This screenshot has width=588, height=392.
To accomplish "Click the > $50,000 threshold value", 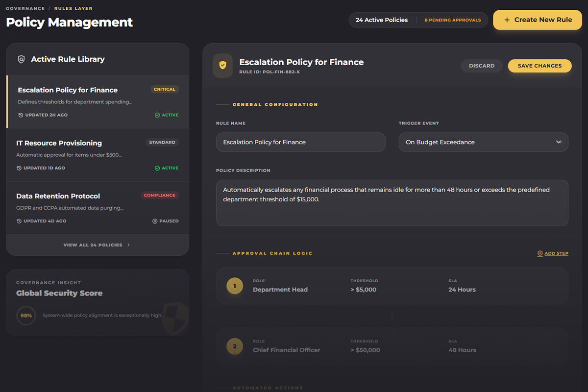I will [x=366, y=350].
